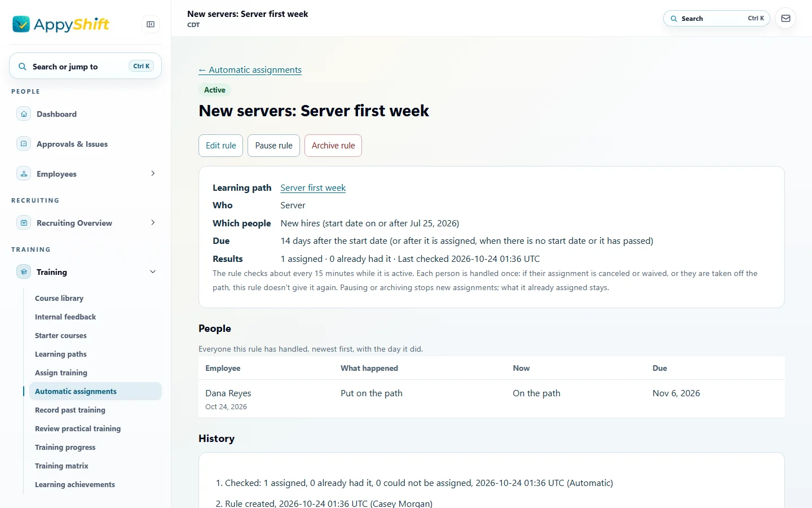812x508 pixels.
Task: Click the CDT timezone label
Action: click(x=193, y=25)
